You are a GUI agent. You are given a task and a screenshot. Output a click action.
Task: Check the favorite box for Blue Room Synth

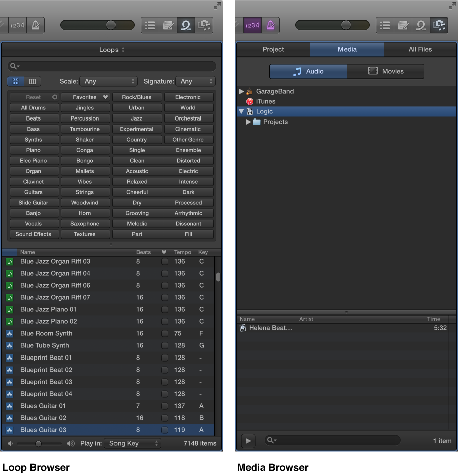click(x=164, y=333)
